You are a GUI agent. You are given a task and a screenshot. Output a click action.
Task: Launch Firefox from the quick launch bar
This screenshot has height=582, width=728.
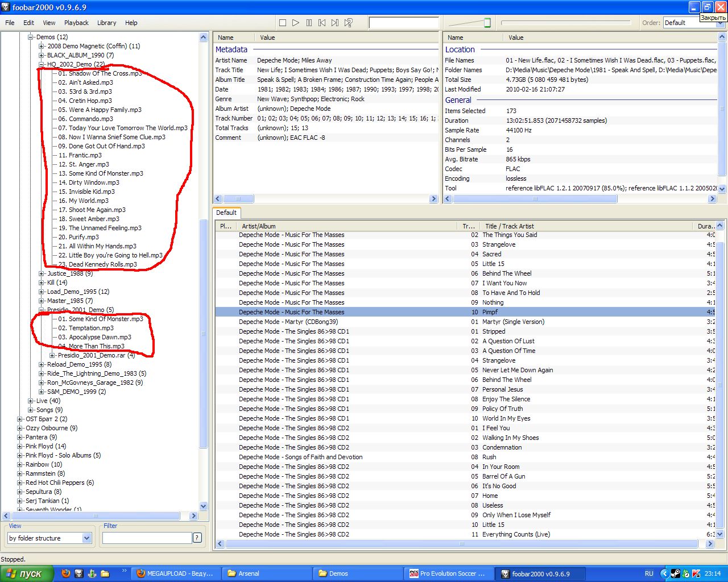click(66, 573)
